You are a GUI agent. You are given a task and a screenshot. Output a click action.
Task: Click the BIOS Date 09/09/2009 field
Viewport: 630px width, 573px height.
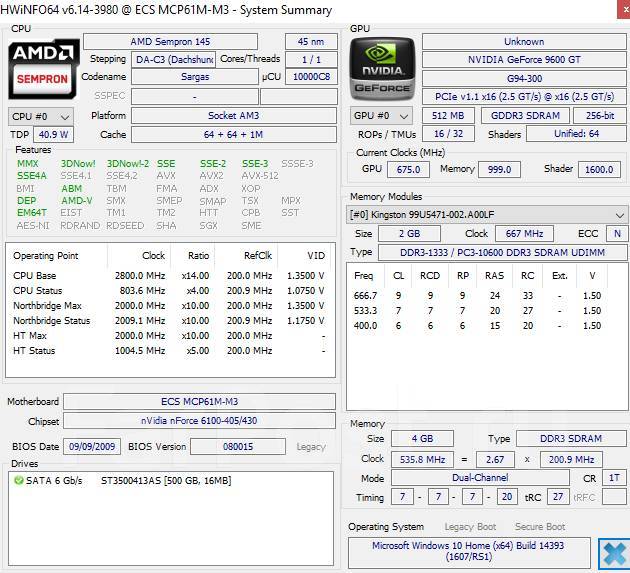tap(93, 447)
